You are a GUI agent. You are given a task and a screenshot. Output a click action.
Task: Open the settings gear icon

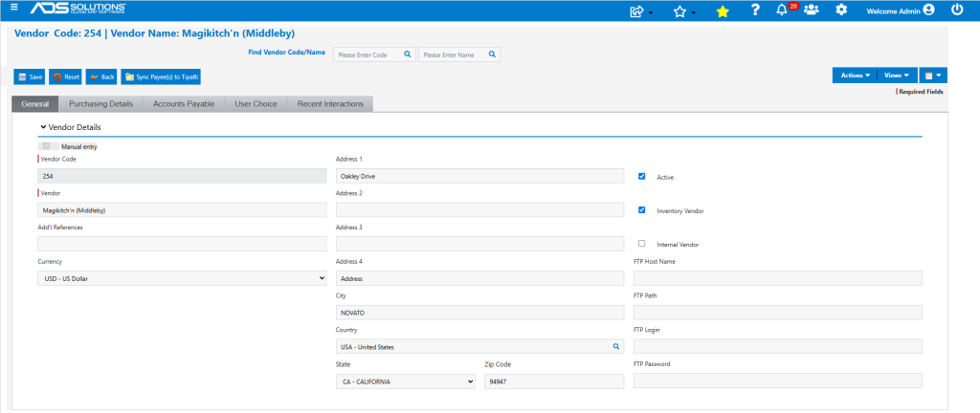pyautogui.click(x=842, y=10)
